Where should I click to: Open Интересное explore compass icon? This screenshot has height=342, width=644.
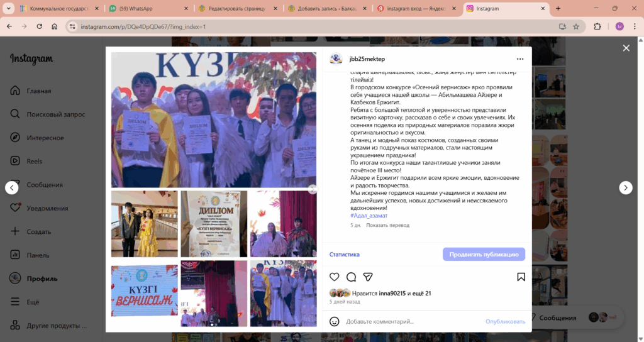(15, 138)
